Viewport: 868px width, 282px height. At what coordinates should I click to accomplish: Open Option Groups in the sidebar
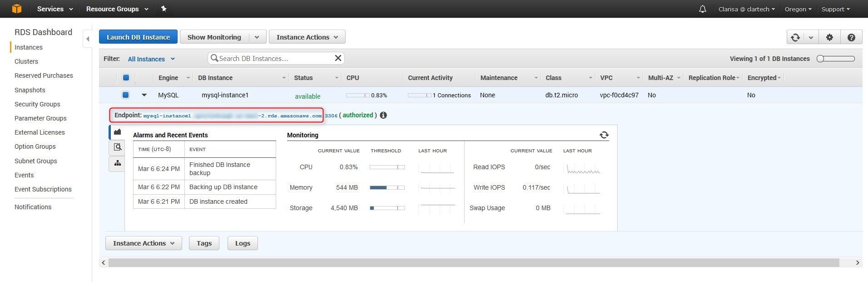[35, 146]
